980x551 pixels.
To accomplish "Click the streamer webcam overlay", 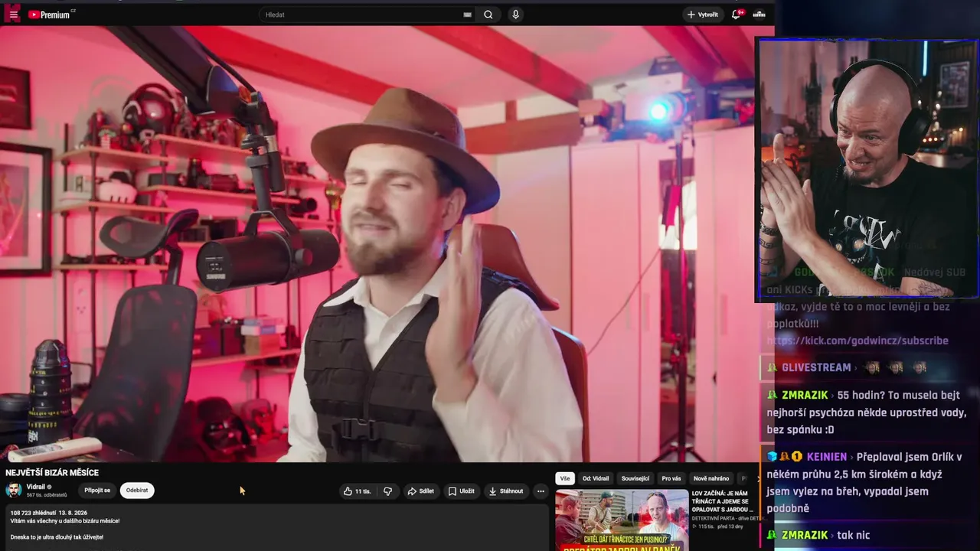I will point(867,168).
